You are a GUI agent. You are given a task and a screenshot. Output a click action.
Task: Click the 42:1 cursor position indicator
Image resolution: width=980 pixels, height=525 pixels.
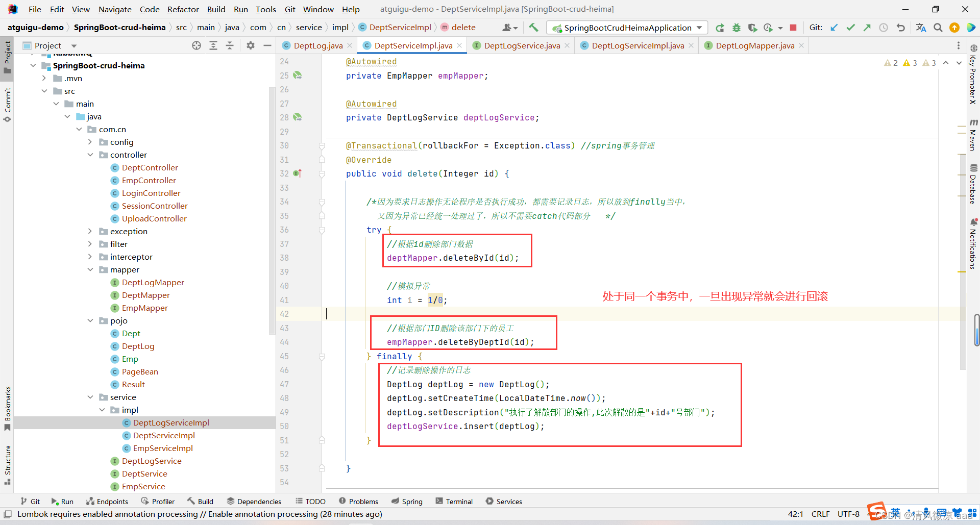tap(795, 514)
